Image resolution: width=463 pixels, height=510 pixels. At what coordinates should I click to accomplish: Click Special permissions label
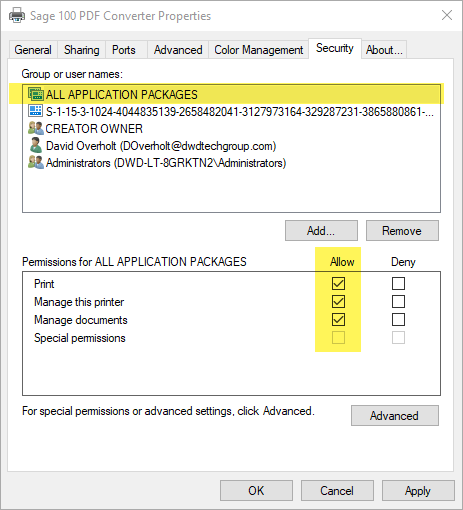[x=80, y=338]
